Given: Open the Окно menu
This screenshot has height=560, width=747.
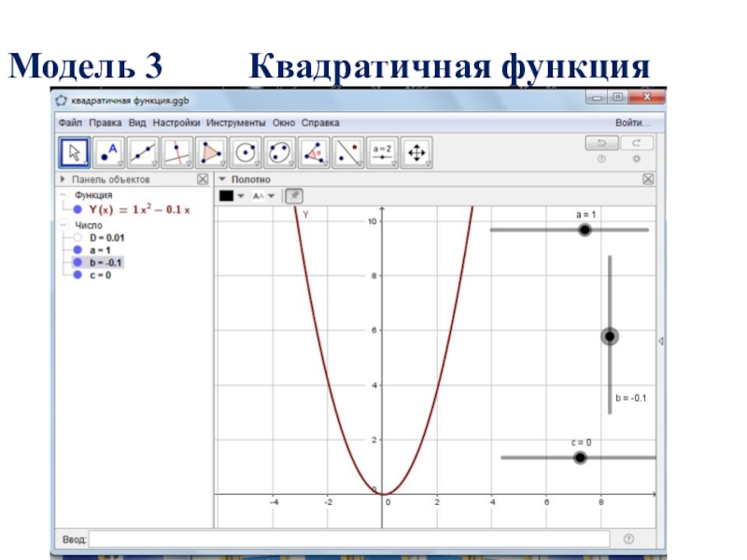Looking at the screenshot, I should pyautogui.click(x=284, y=123).
